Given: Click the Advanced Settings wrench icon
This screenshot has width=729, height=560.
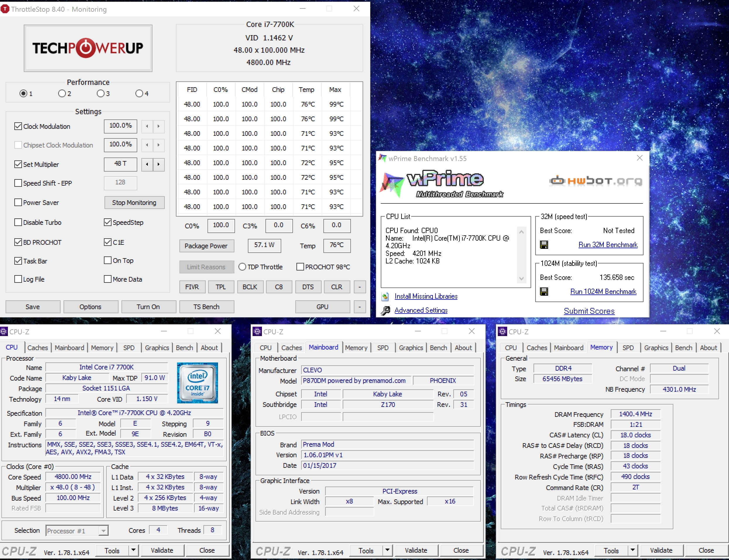Looking at the screenshot, I should [385, 310].
